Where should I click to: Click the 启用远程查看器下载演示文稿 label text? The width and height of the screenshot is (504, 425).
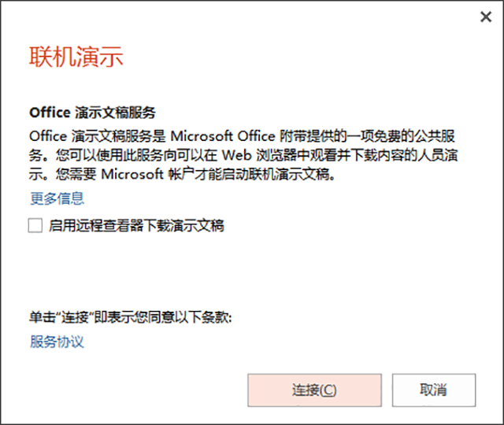136,226
